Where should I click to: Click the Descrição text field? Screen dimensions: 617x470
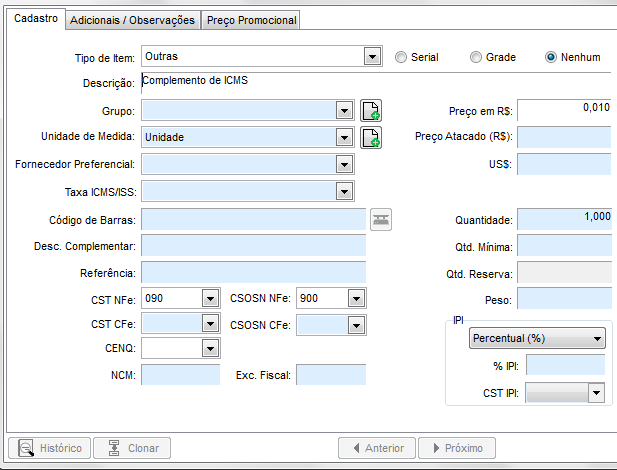375,83
